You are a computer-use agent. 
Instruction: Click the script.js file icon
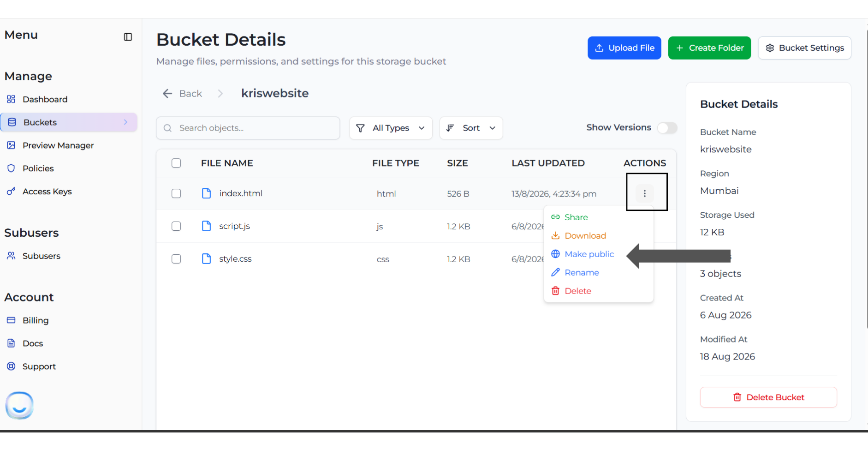coord(207,226)
